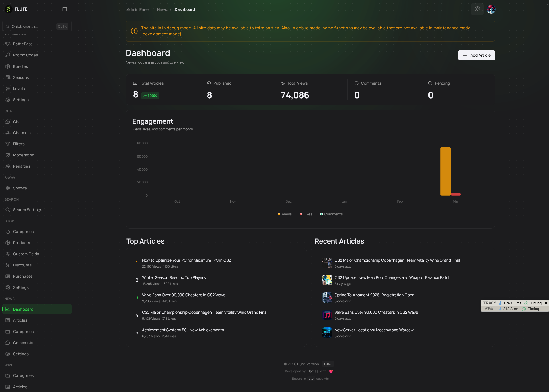This screenshot has width=549, height=392.
Task: Click the Add Article button
Action: click(476, 55)
